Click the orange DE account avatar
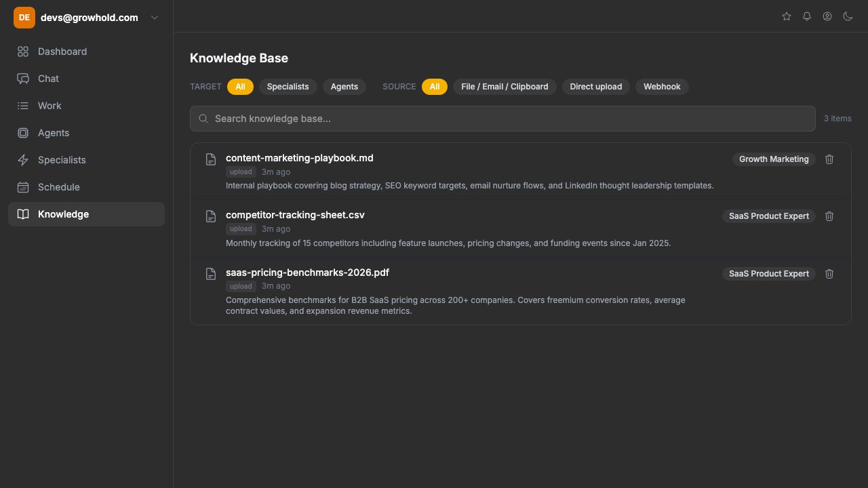 pos(24,18)
